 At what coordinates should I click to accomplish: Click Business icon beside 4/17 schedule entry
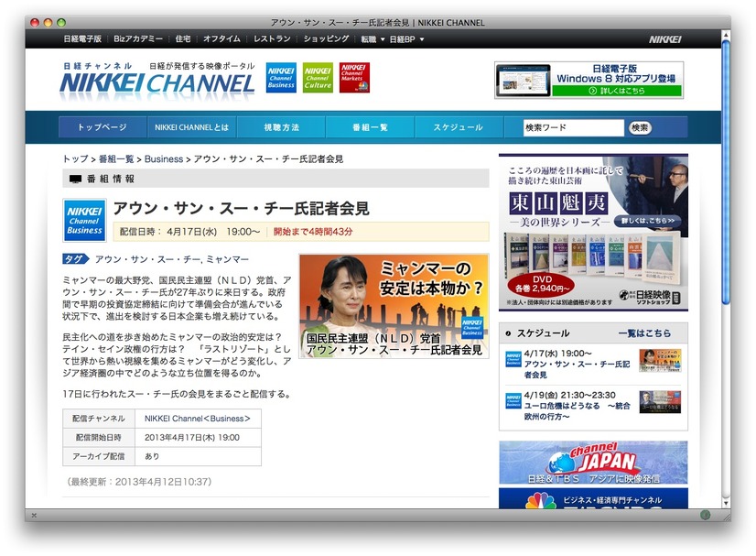[513, 359]
